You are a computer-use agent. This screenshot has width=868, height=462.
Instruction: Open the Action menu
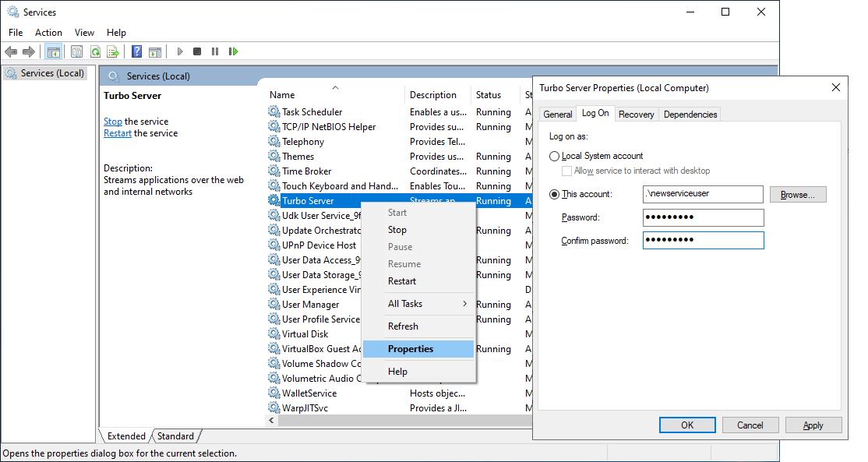pos(48,32)
